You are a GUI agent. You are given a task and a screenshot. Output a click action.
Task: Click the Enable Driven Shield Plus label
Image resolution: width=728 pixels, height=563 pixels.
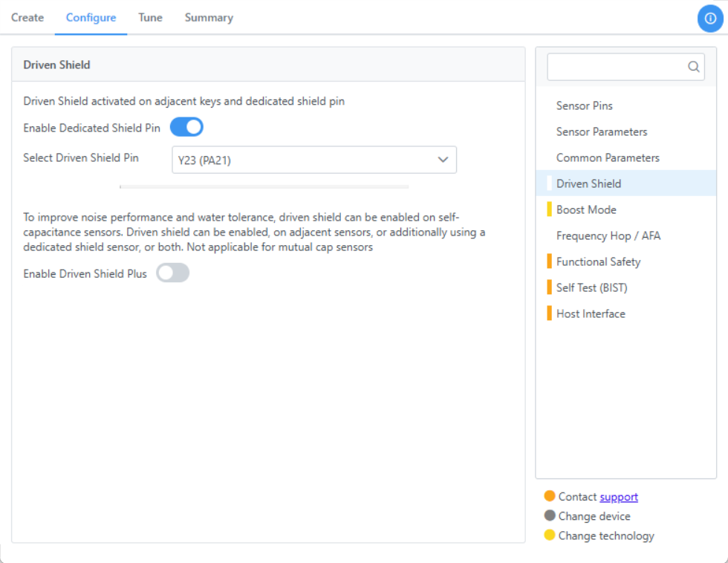pyautogui.click(x=85, y=274)
